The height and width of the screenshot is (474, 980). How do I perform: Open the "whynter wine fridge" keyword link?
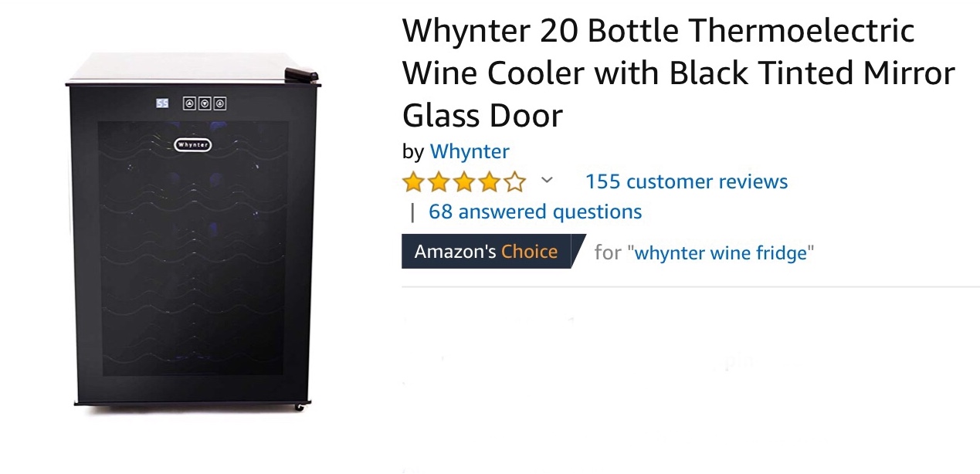tap(721, 252)
